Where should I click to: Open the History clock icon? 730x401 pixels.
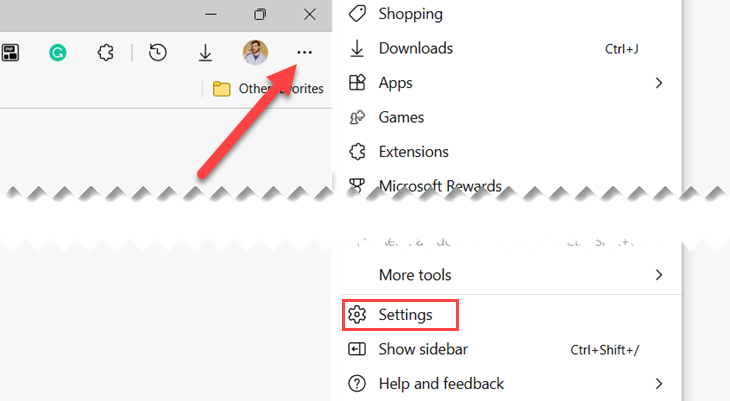coord(157,53)
